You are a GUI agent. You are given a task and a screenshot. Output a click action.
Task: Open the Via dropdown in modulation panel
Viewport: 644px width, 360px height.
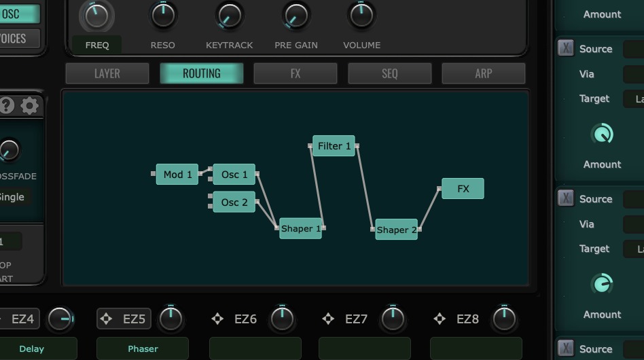pos(633,74)
